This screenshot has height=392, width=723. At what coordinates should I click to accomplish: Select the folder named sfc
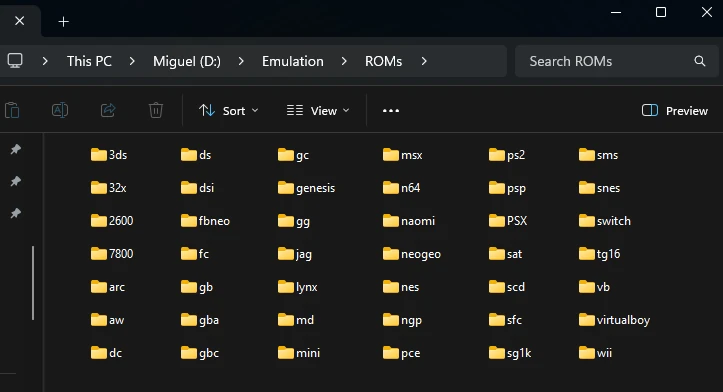pyautogui.click(x=505, y=320)
